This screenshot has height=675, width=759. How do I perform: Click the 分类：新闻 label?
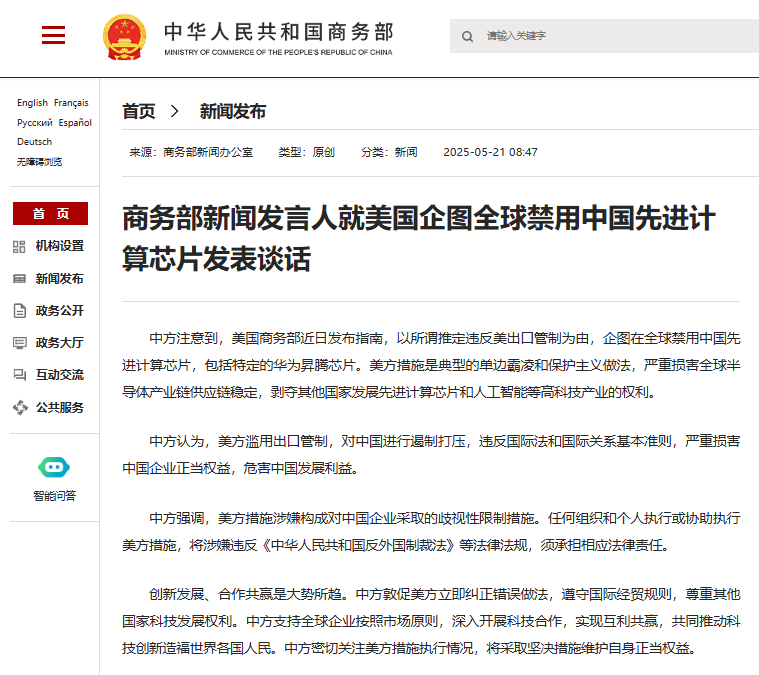389,152
